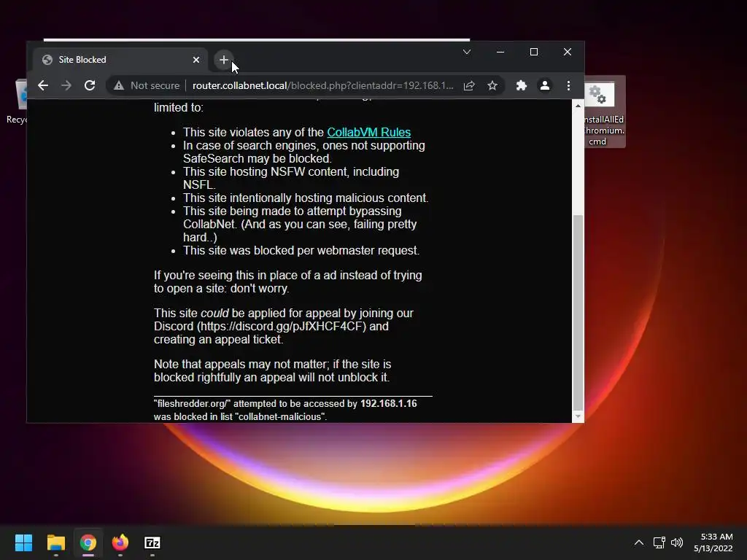Image resolution: width=747 pixels, height=560 pixels.
Task: Open the Chrome profile avatar menu
Action: pos(544,86)
